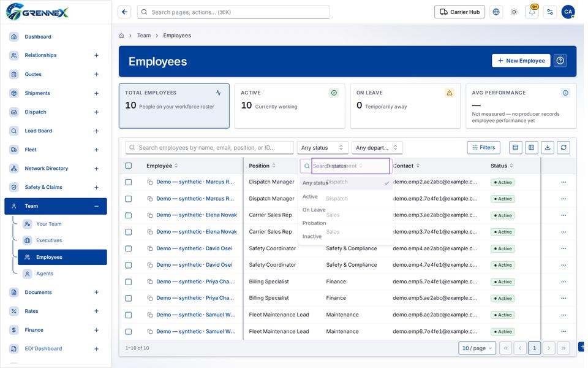The image size is (588, 368).
Task: Click the Avg Performance info icon
Action: point(565,93)
